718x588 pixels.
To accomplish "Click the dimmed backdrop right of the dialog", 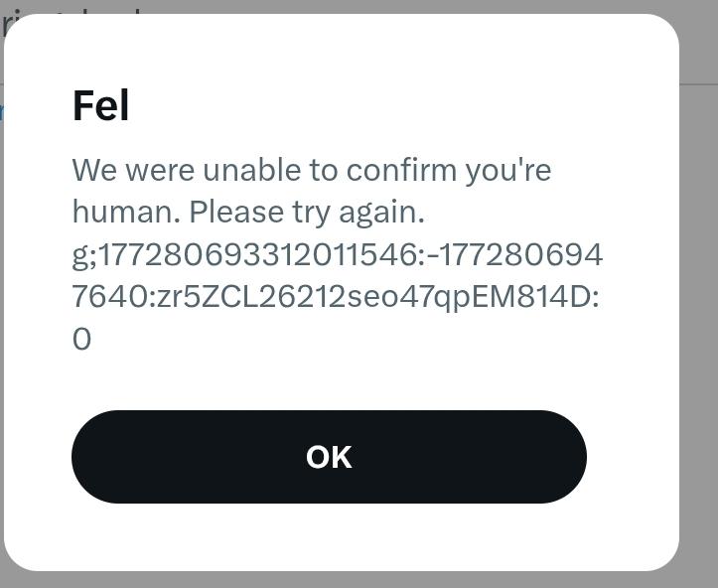I will pos(699,298).
